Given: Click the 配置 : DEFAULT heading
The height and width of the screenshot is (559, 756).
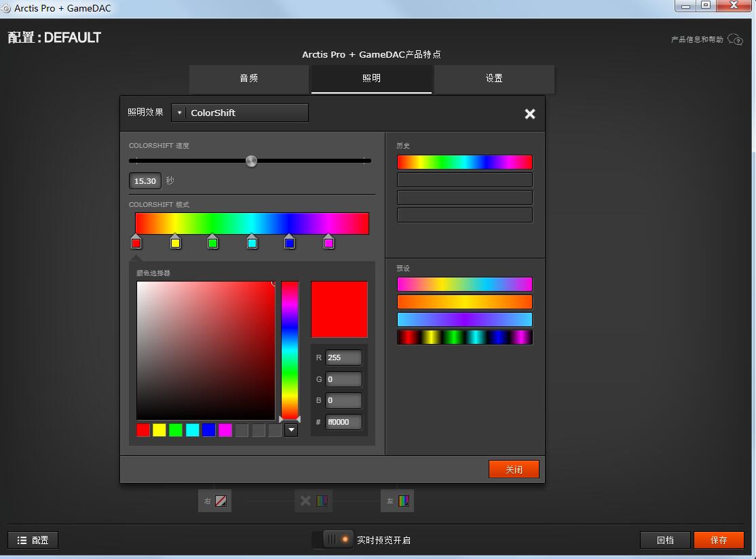Looking at the screenshot, I should point(54,37).
